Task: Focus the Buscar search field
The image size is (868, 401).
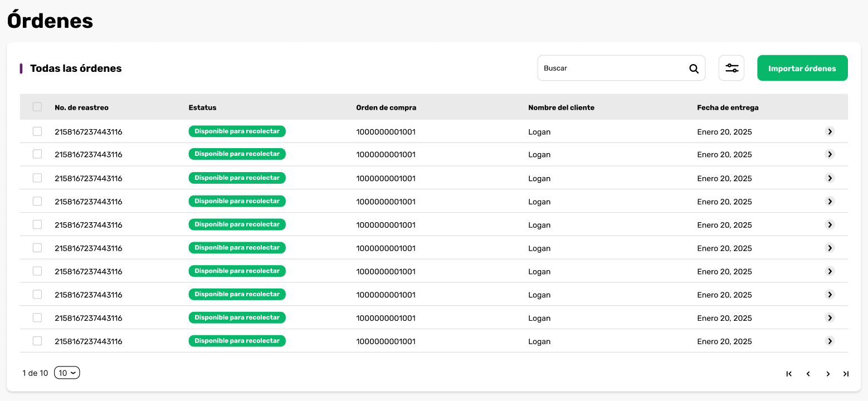Action: 621,68
